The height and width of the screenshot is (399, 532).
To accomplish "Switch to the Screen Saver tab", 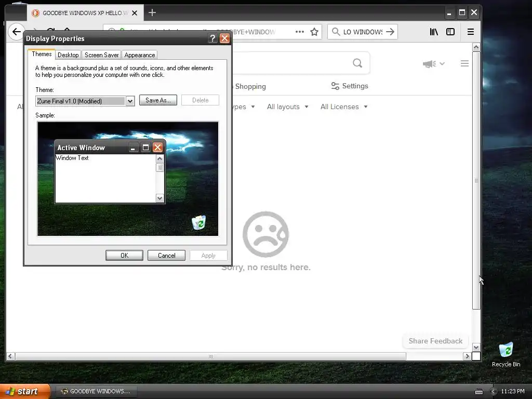I will pyautogui.click(x=101, y=55).
